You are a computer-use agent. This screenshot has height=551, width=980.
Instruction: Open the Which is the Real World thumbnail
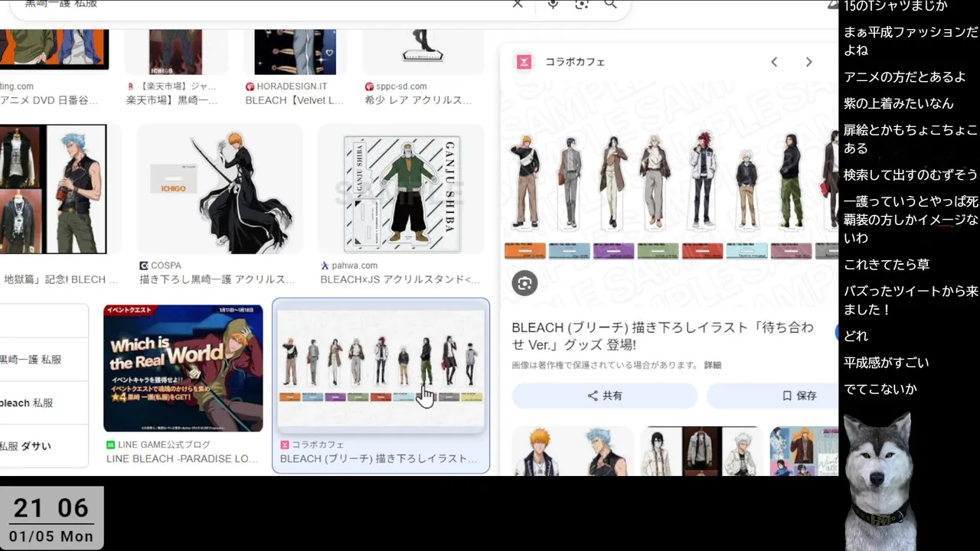(183, 368)
